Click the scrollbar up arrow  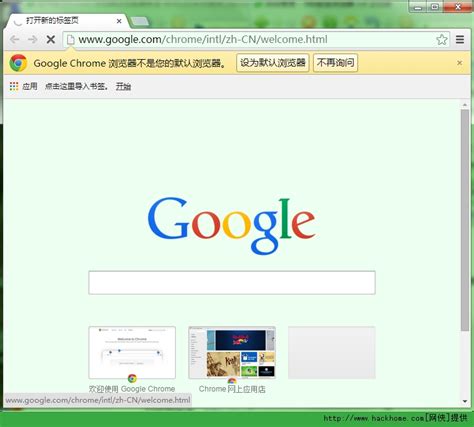pyautogui.click(x=465, y=105)
